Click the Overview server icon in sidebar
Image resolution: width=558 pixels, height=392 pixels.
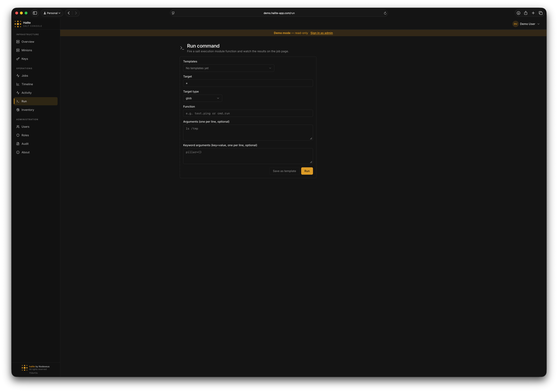(18, 42)
